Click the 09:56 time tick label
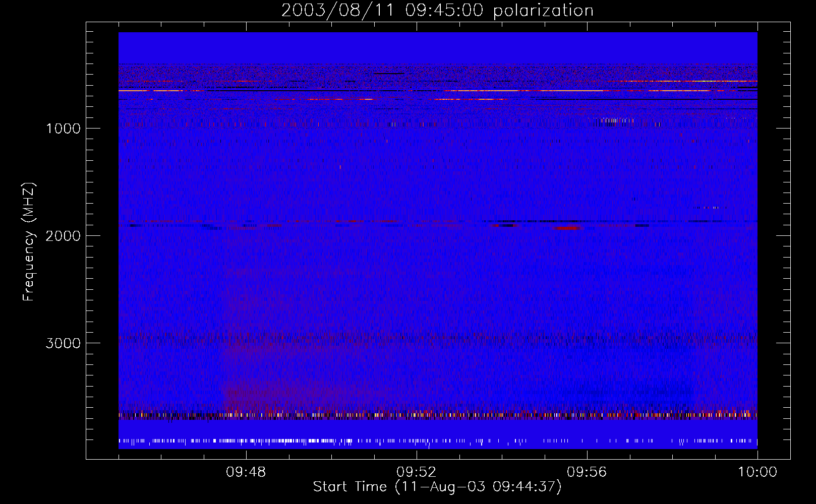The image size is (816, 504). point(587,472)
